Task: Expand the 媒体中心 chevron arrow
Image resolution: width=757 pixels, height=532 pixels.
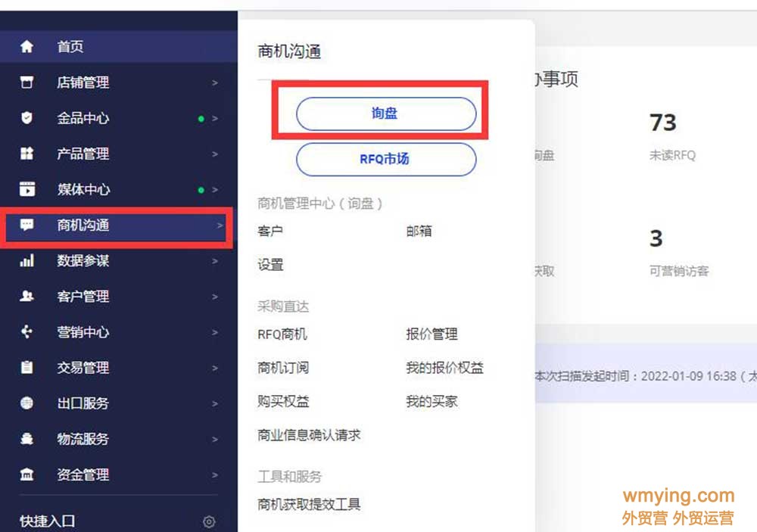Action: tap(215, 190)
